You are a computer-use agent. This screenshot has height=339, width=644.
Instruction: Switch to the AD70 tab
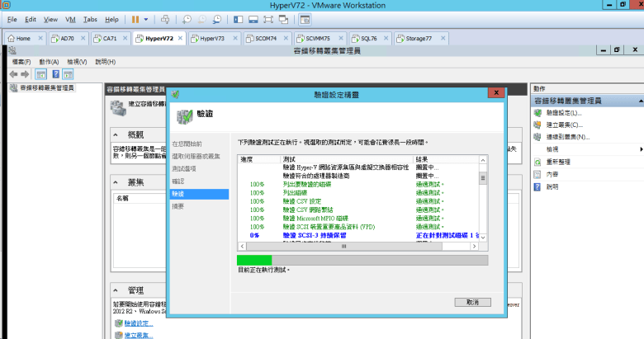click(x=68, y=38)
